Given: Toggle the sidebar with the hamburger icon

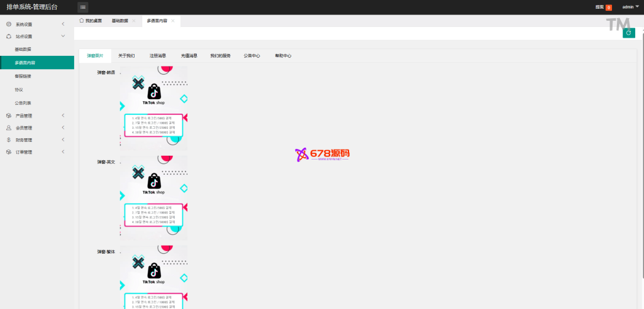Looking at the screenshot, I should pos(83,7).
